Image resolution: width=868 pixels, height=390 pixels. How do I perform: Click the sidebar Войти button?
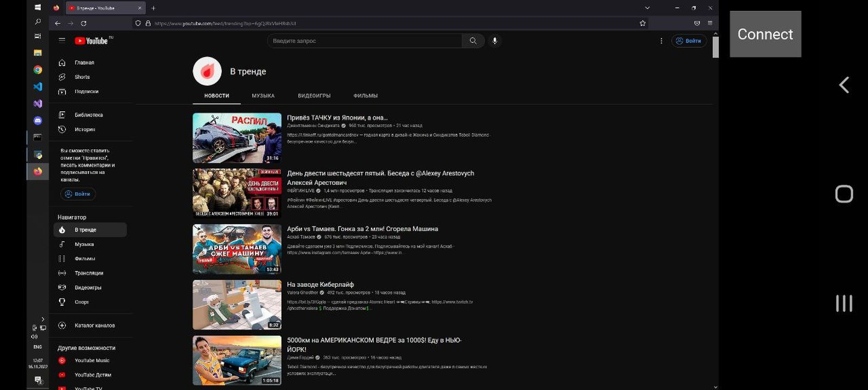point(78,194)
